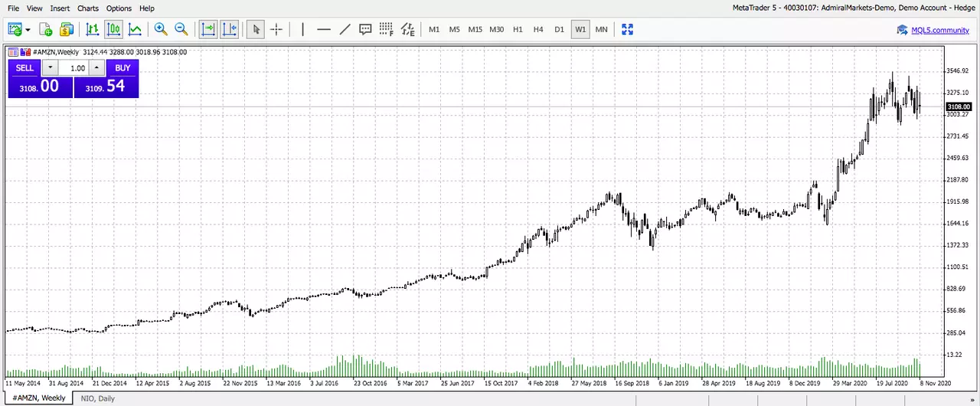Image resolution: width=980 pixels, height=406 pixels.
Task: Click the 4 Feb 2018 date label
Action: [x=544, y=382]
